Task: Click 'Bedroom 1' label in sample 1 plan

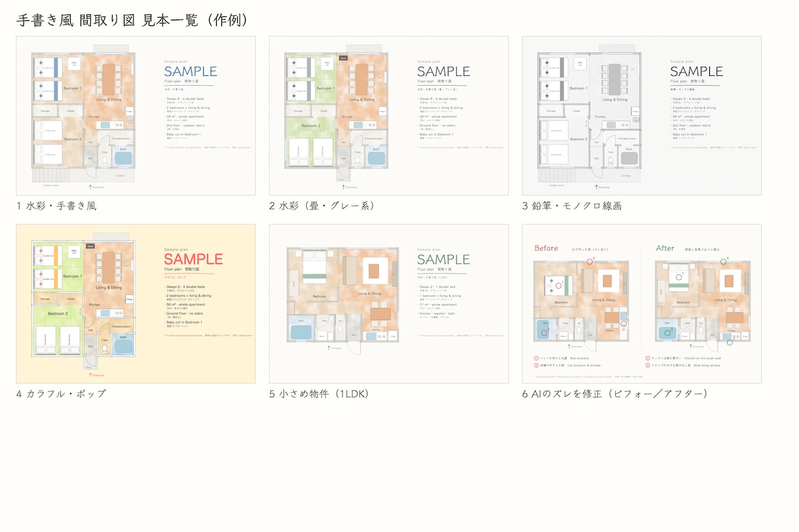Action: [72, 88]
